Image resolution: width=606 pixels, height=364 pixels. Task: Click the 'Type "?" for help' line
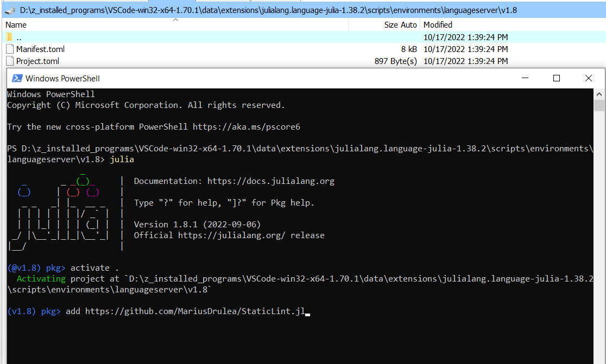[224, 203]
